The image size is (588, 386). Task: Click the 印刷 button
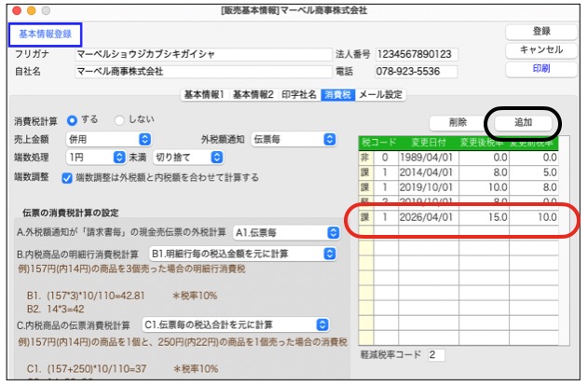(x=540, y=68)
